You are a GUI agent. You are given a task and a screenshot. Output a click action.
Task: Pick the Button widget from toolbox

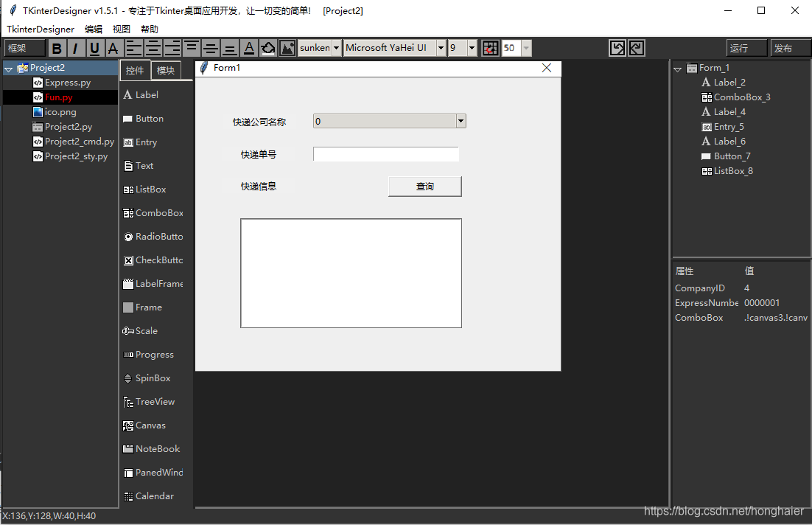[x=144, y=119]
